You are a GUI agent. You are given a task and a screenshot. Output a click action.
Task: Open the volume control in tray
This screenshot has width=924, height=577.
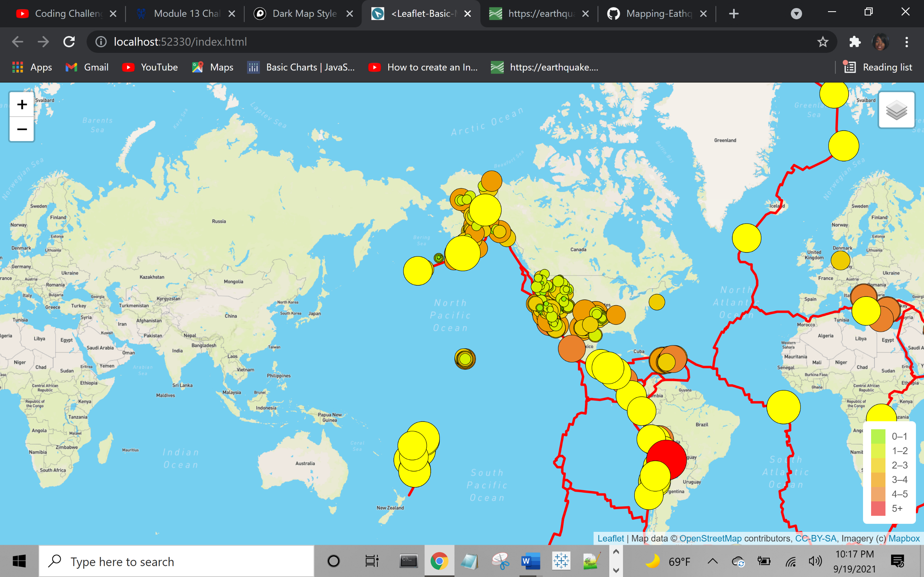(x=815, y=561)
